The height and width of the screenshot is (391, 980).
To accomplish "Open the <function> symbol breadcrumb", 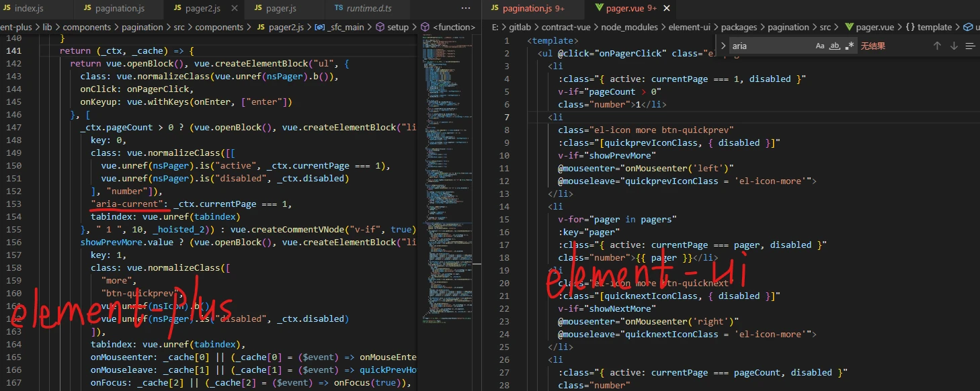I will click(447, 28).
